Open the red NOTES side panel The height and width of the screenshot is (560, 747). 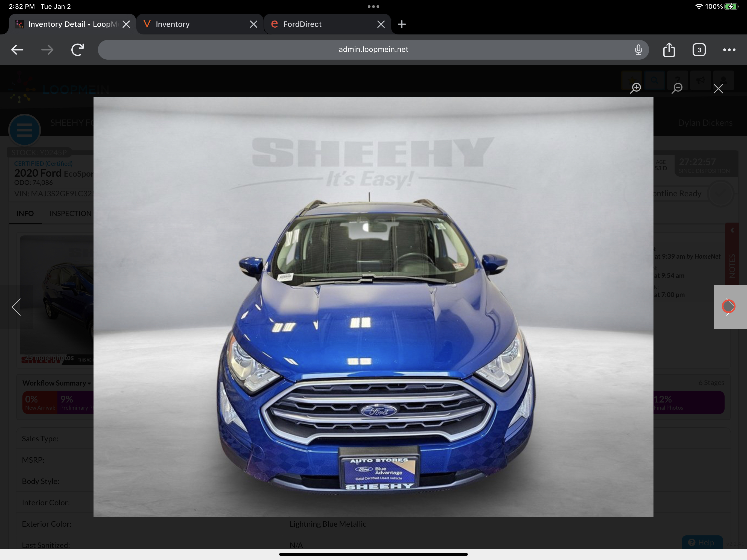[x=732, y=254]
